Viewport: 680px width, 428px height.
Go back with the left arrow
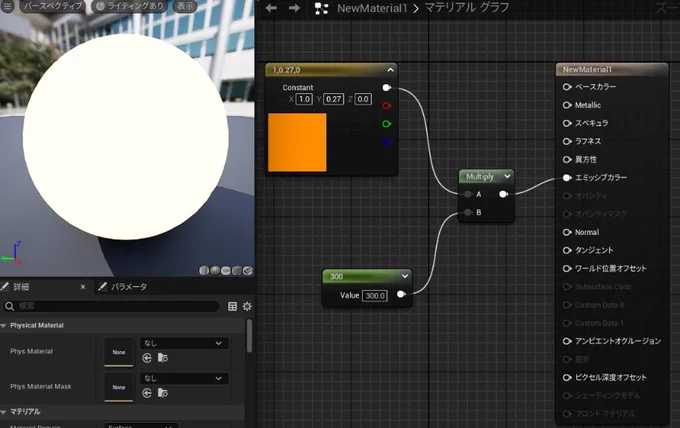point(271,8)
